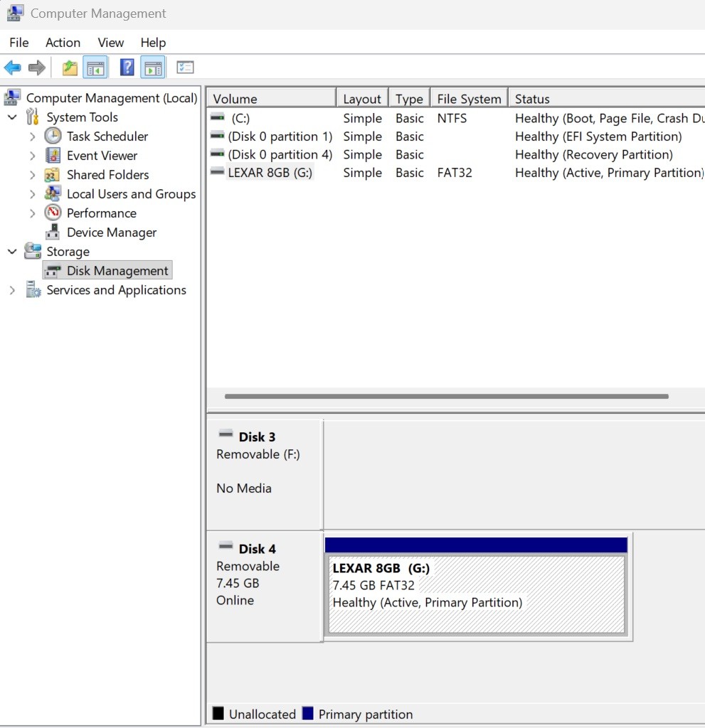
Task: Expand the Event Viewer node
Action: [32, 156]
